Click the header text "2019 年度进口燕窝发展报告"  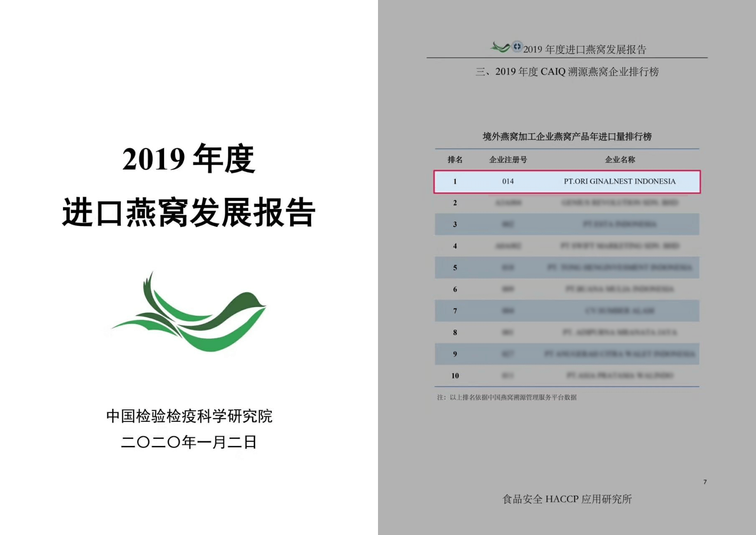(584, 49)
